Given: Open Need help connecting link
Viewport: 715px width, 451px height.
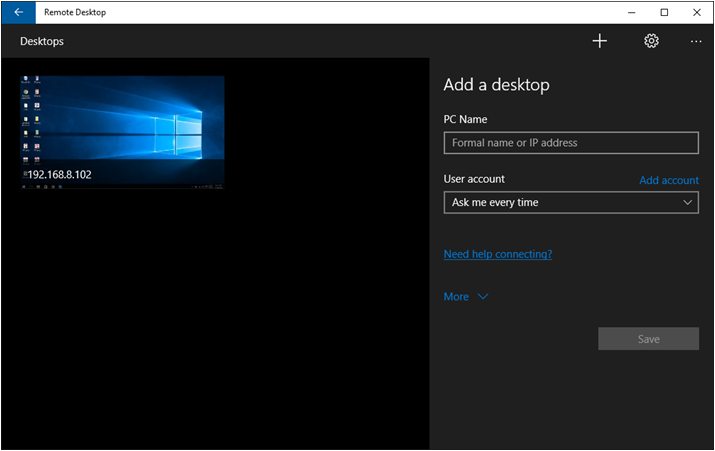Looking at the screenshot, I should tap(497, 254).
